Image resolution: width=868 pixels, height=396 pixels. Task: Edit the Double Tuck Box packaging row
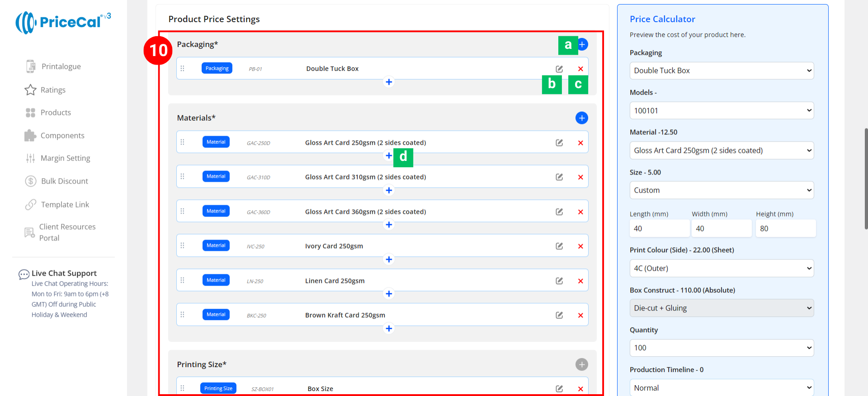pos(559,69)
